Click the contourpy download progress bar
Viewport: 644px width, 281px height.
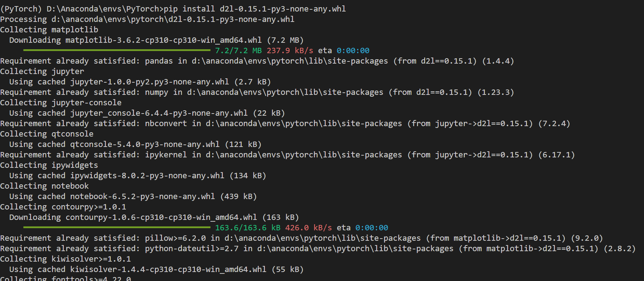coord(117,227)
